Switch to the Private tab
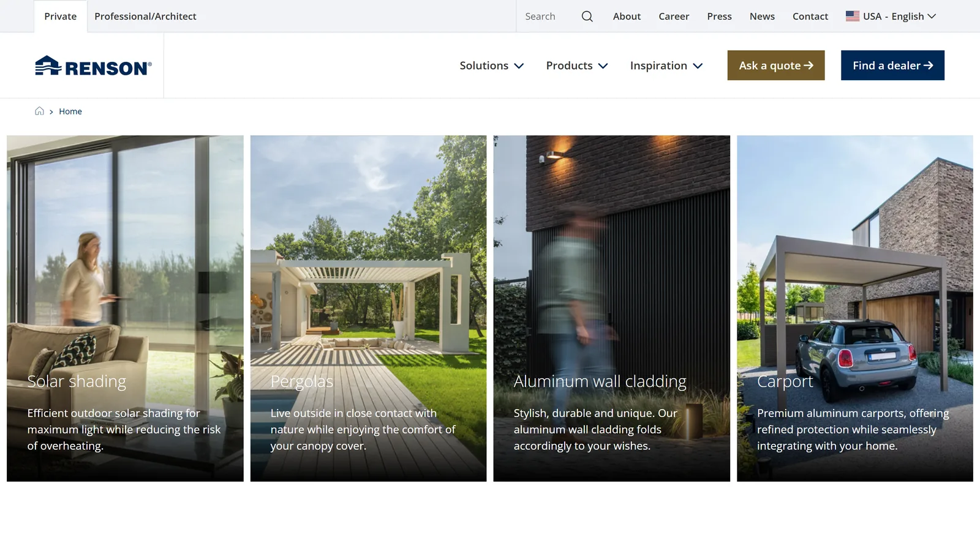This screenshot has height=551, width=980. (61, 17)
